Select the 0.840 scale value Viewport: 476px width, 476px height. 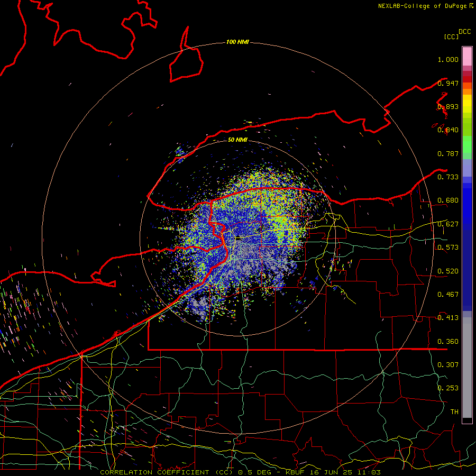point(448,130)
